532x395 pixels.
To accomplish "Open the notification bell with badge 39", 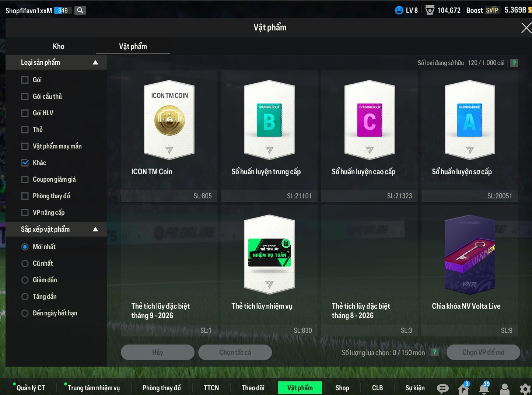I will tap(484, 388).
